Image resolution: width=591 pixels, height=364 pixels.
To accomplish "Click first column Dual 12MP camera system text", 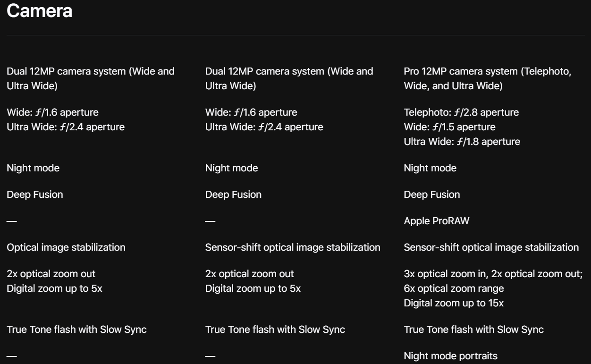I will point(91,79).
